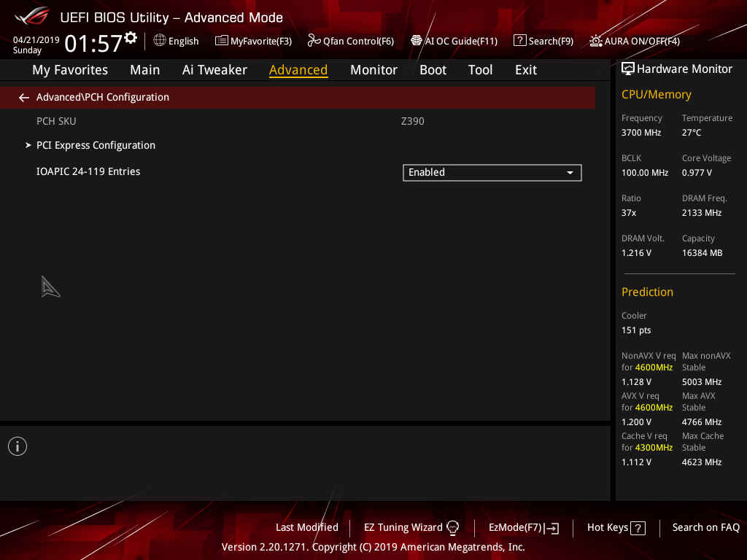Open Search(F9)
This screenshot has height=560, width=747.
coord(543,41)
